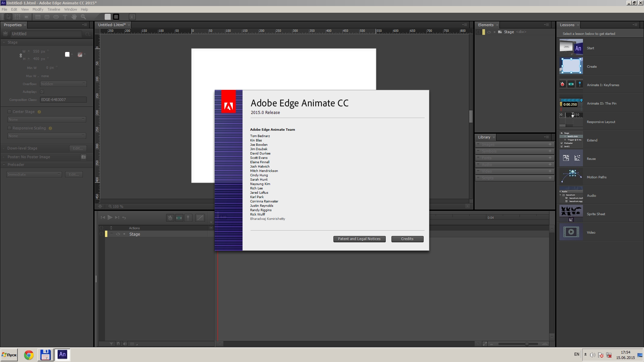Open the Responsive Scaling None dropdown
This screenshot has height=362, width=644.
tap(47, 136)
